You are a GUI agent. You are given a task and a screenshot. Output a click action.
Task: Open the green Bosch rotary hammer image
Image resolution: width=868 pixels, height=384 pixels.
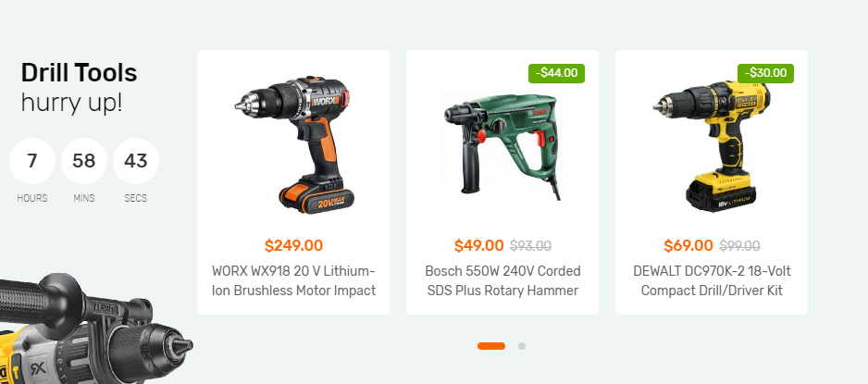point(502,146)
